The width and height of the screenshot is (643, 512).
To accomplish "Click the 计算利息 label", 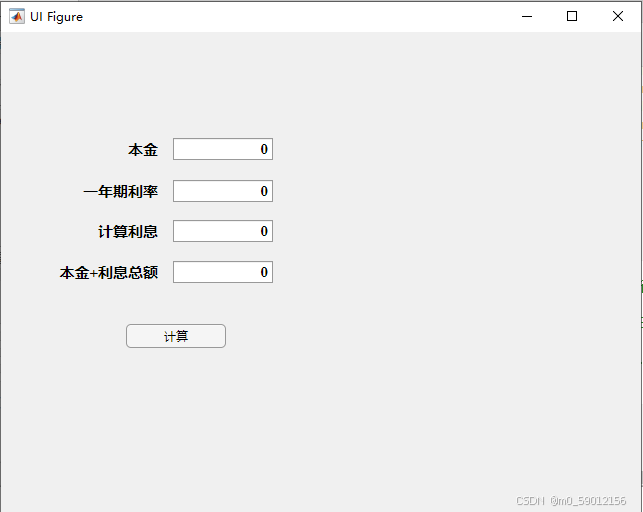I will click(128, 232).
